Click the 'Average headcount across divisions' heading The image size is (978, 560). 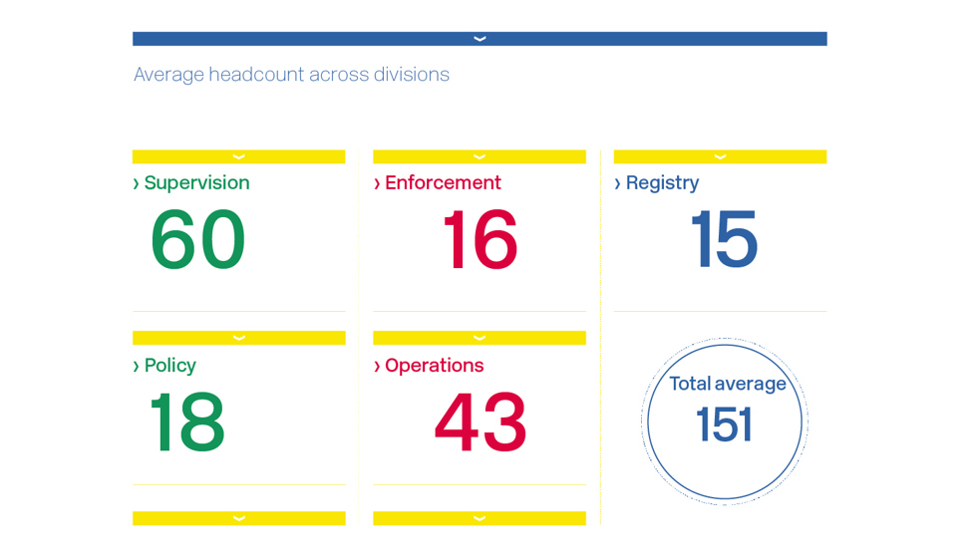291,75
